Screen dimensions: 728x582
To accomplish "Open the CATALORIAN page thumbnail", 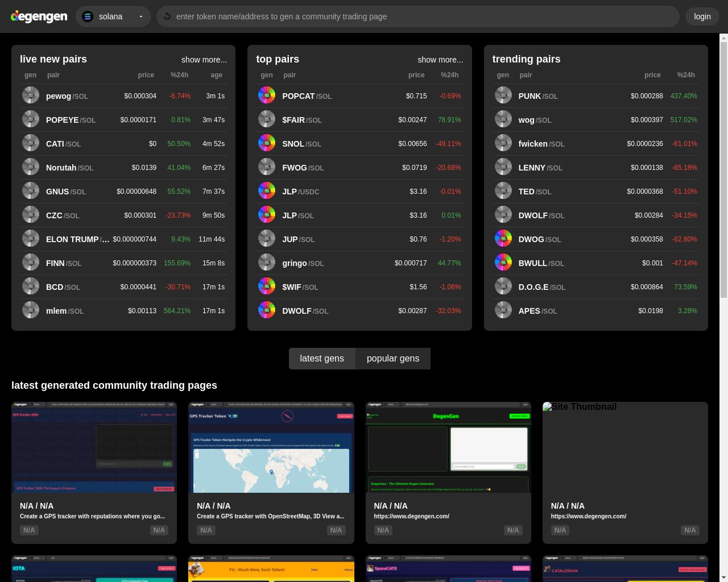I will pos(625,569).
